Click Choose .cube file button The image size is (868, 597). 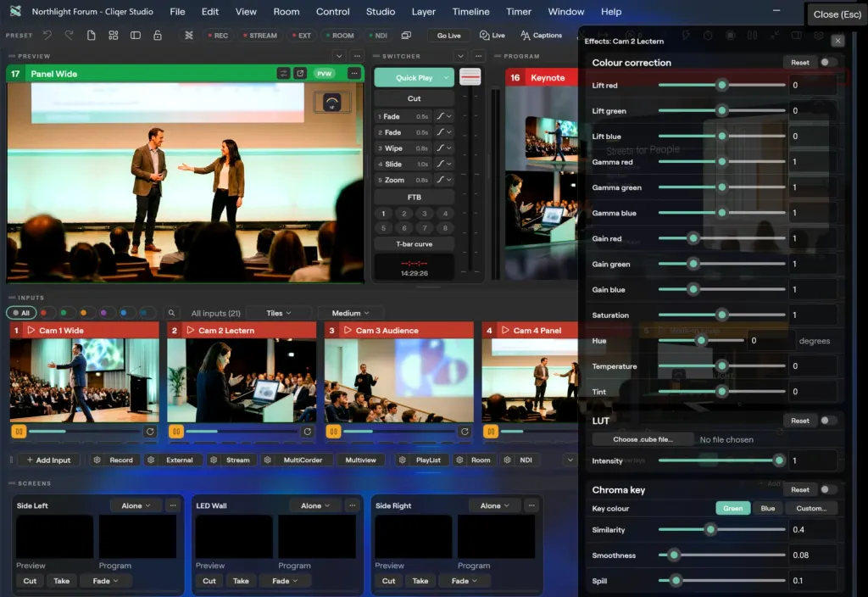click(643, 439)
